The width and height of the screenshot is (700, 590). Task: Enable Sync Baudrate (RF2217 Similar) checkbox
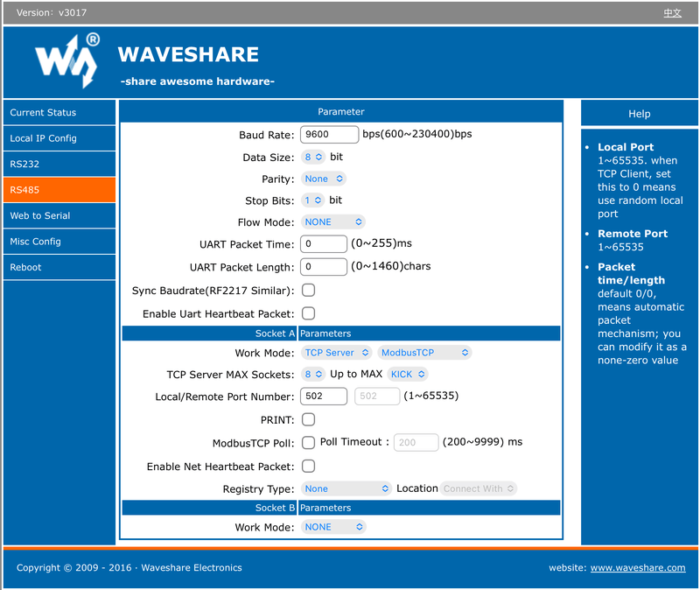click(309, 291)
